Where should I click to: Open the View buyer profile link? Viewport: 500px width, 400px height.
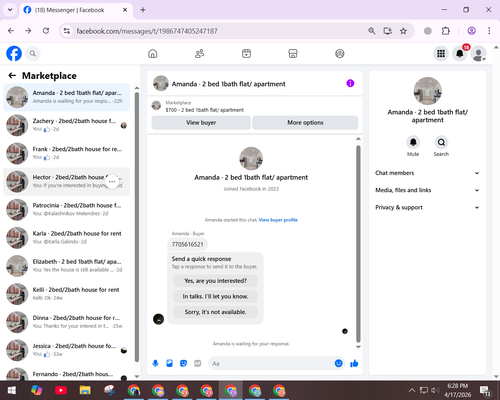[x=278, y=220]
